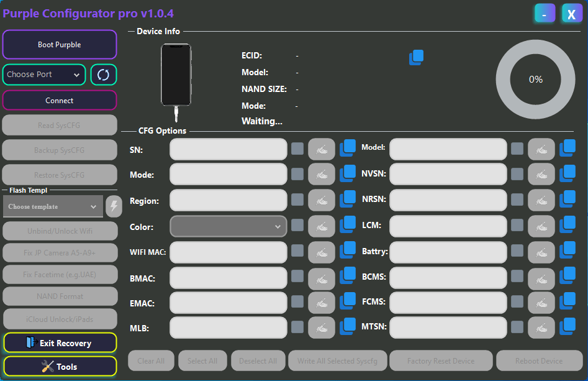The image size is (588, 381).
Task: Click the write icon next to Region
Action: 322,200
